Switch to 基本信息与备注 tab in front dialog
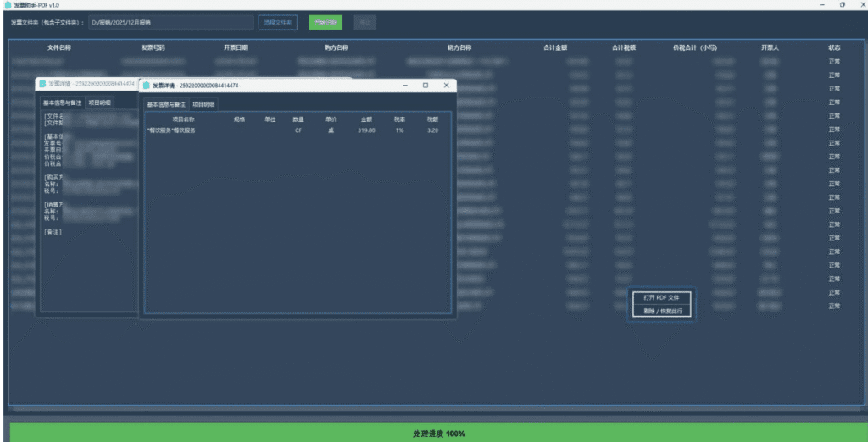The height and width of the screenshot is (442, 868). (x=166, y=104)
